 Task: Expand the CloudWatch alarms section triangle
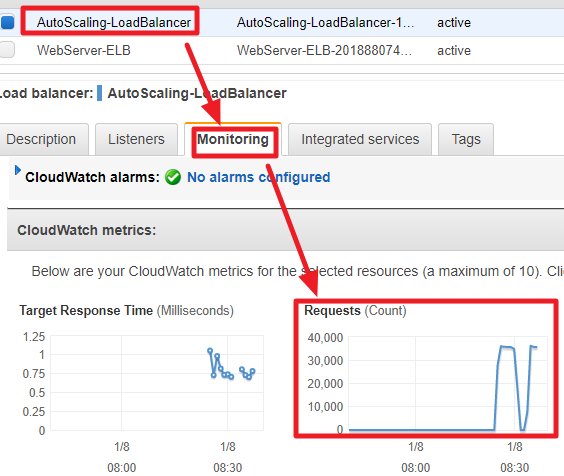pyautogui.click(x=17, y=170)
